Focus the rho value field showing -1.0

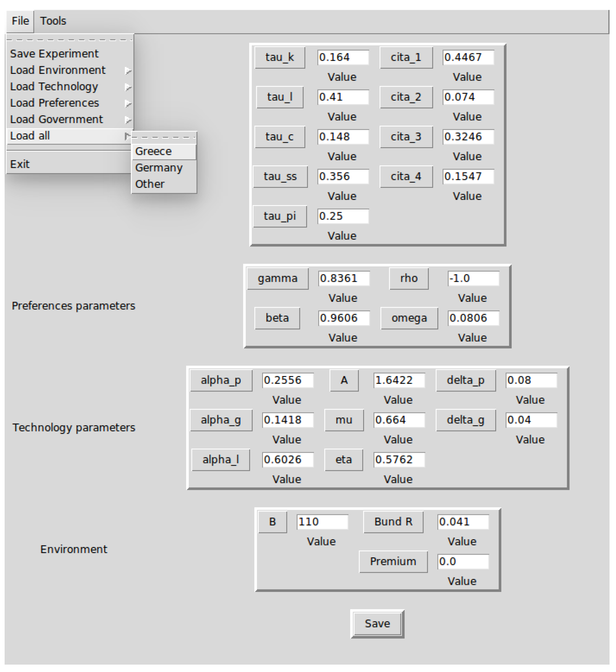tap(473, 278)
